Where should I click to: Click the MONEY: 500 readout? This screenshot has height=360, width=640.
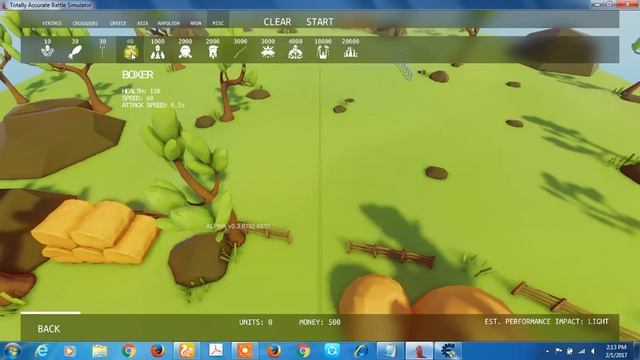(320, 322)
